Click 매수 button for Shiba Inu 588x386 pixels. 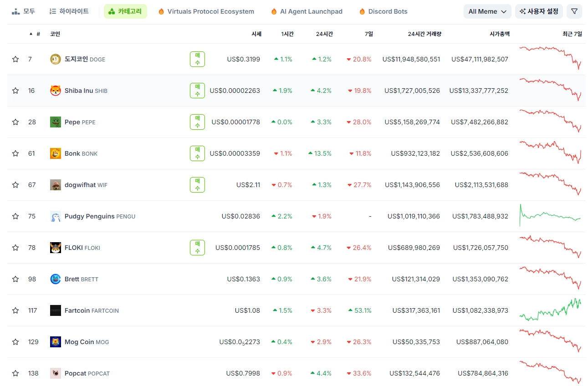point(197,91)
